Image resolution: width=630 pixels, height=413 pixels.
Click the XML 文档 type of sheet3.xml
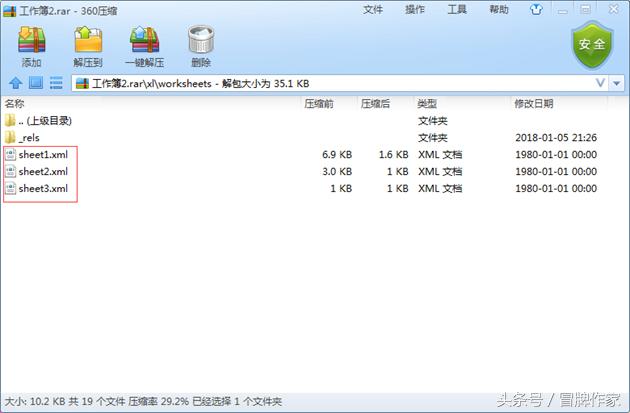click(440, 188)
